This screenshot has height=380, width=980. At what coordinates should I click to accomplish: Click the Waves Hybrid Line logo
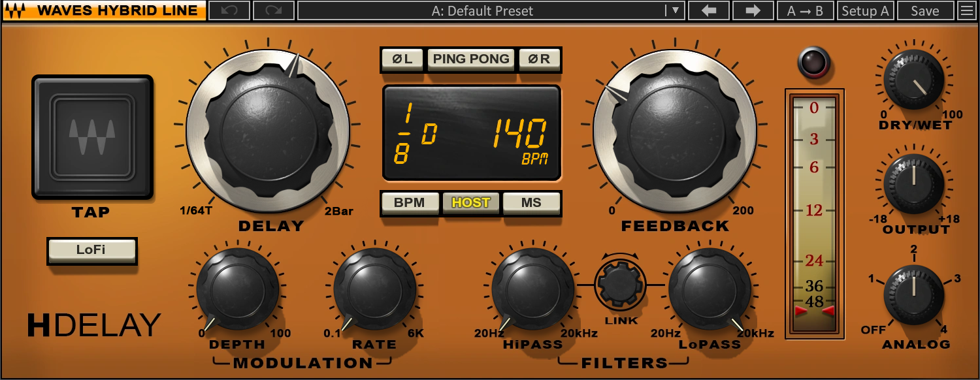point(103,10)
